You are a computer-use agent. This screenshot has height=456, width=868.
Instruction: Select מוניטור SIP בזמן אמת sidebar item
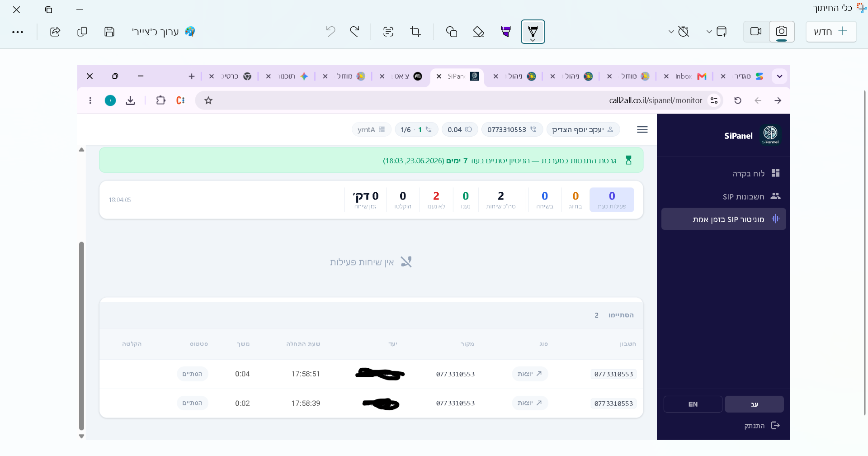pos(724,219)
